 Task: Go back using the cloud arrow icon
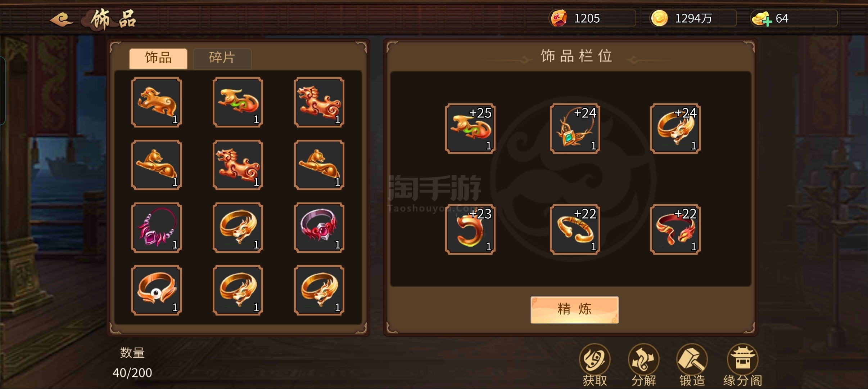pos(61,19)
